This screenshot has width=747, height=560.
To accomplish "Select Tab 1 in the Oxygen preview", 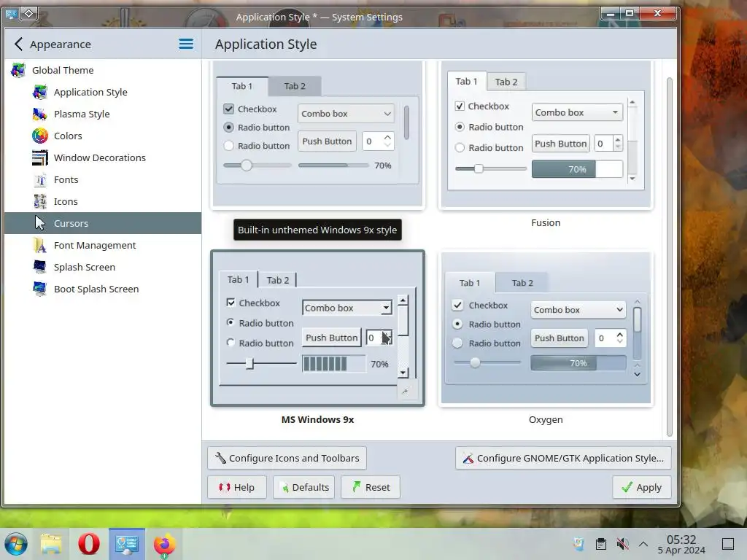I will pos(470,283).
